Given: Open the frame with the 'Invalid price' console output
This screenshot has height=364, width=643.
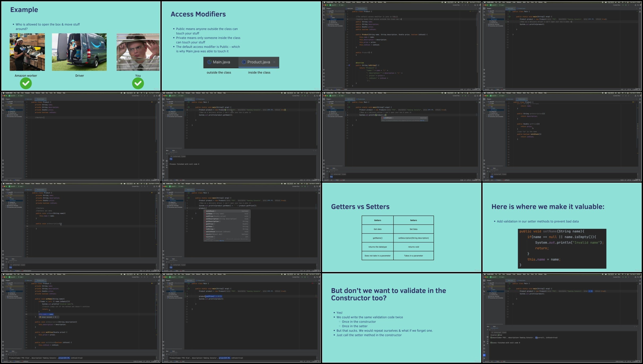Looking at the screenshot, I should (x=562, y=318).
